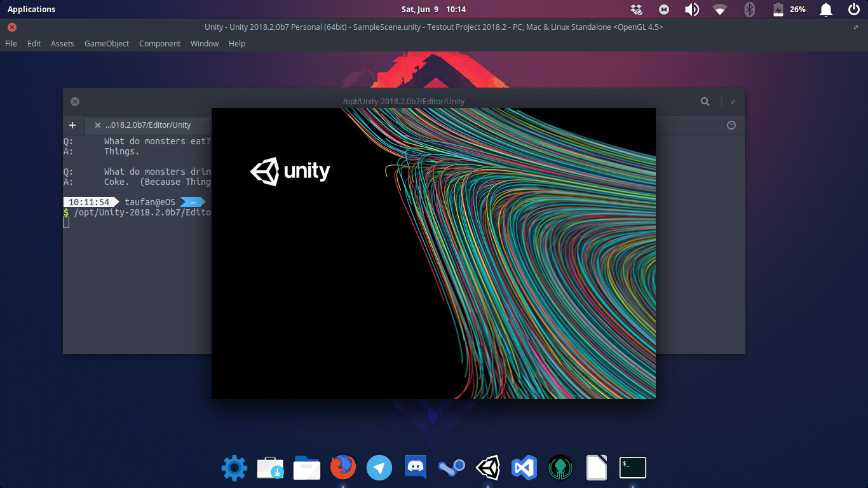Viewport: 868px width, 488px height.
Task: Start Discord from the dock
Action: (415, 468)
